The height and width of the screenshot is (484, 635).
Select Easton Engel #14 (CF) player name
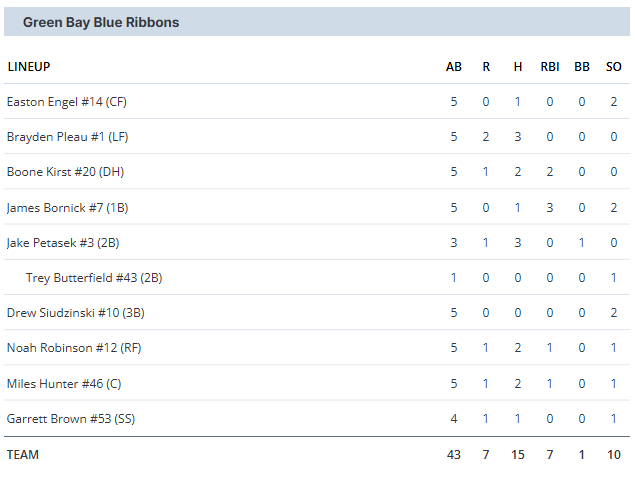67,102
